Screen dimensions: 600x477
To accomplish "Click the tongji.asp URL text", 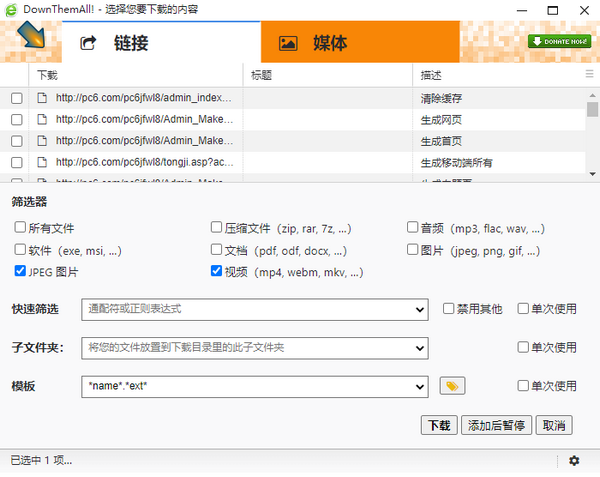I will click(x=144, y=162).
